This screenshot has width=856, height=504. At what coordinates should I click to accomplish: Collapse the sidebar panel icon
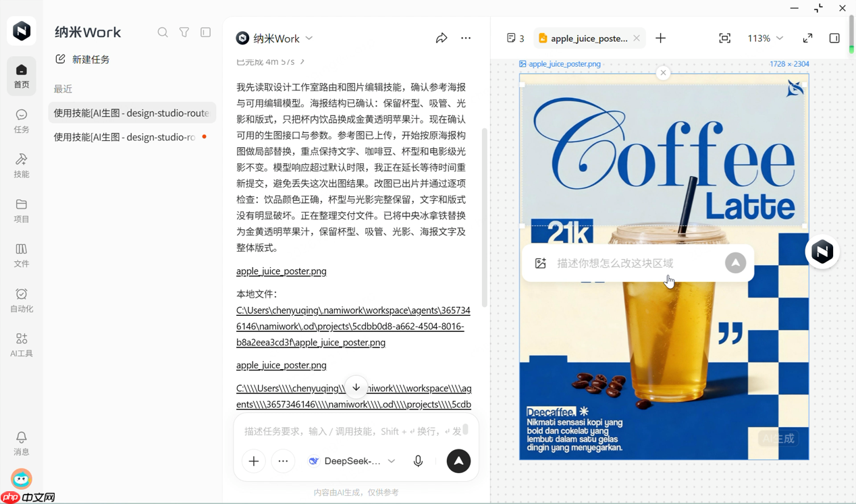tap(206, 32)
